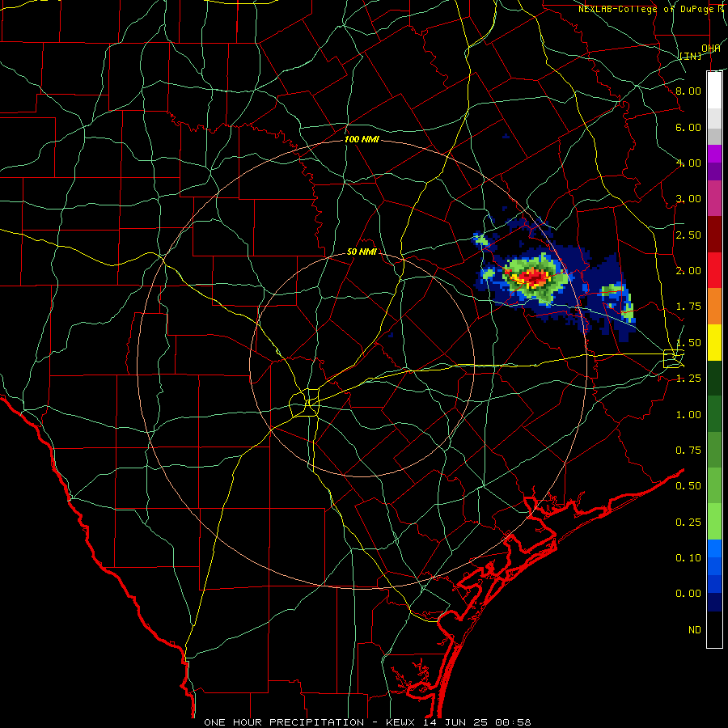728x728 pixels.
Task: Click the green swatch beside 0.75
Action: tap(714, 451)
